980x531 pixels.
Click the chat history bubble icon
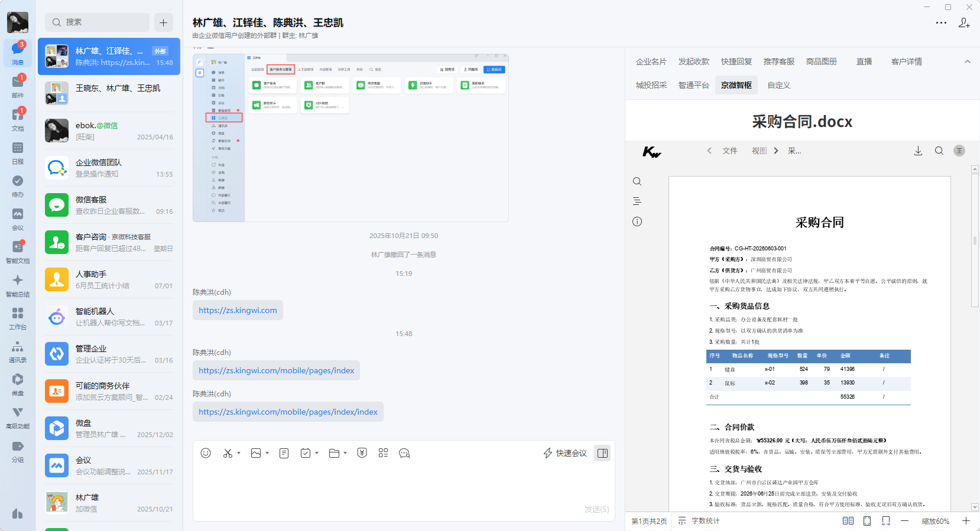click(x=404, y=453)
